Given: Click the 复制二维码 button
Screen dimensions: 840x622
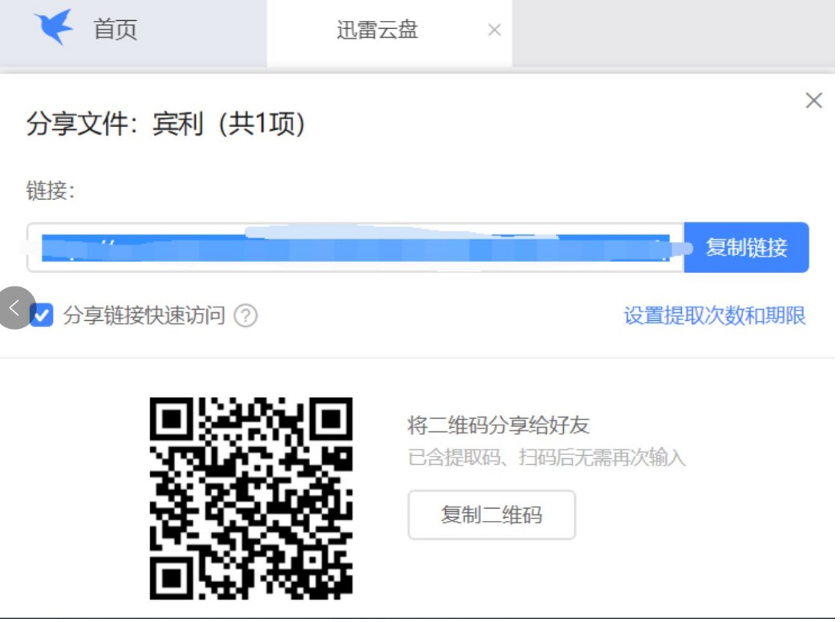Looking at the screenshot, I should coord(491,514).
